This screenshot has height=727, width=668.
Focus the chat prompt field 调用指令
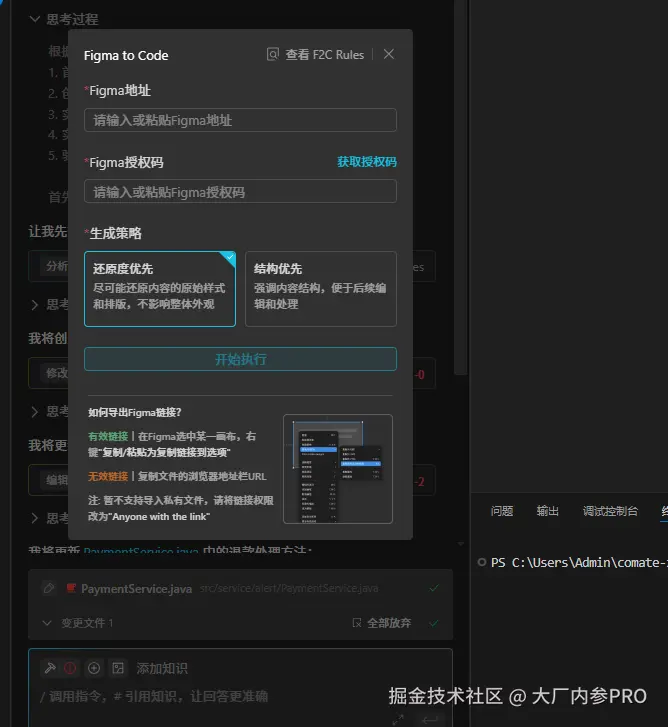(x=154, y=696)
